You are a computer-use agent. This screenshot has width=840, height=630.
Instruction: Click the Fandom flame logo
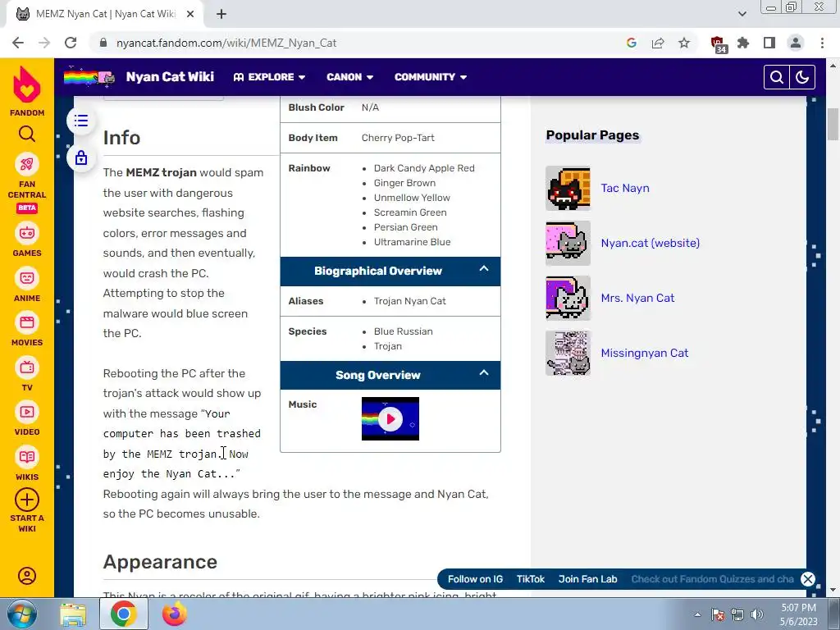click(x=27, y=85)
